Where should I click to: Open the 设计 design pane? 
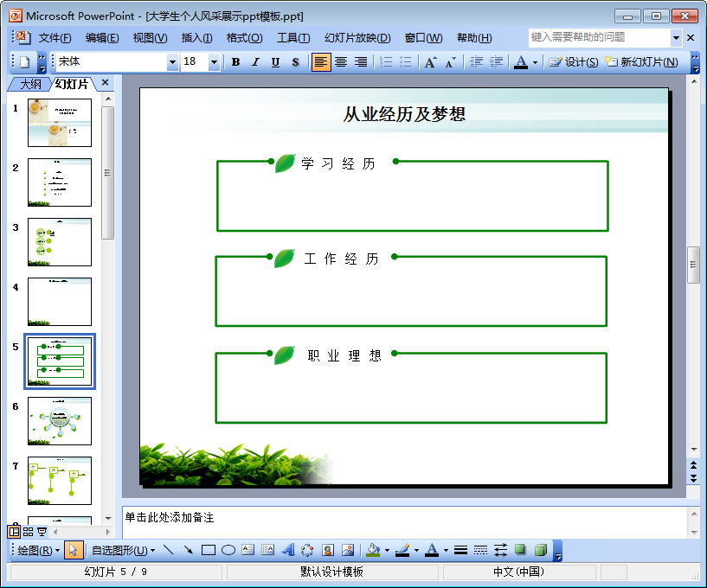[x=574, y=62]
